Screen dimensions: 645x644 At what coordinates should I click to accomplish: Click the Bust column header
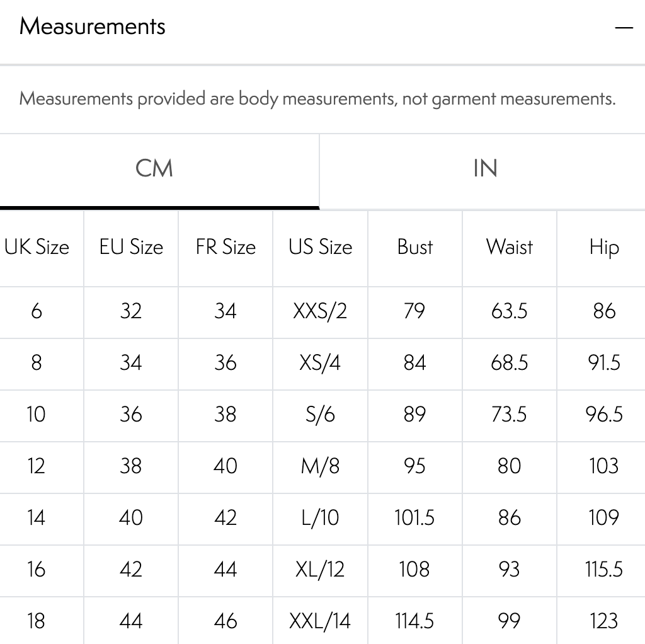(414, 247)
